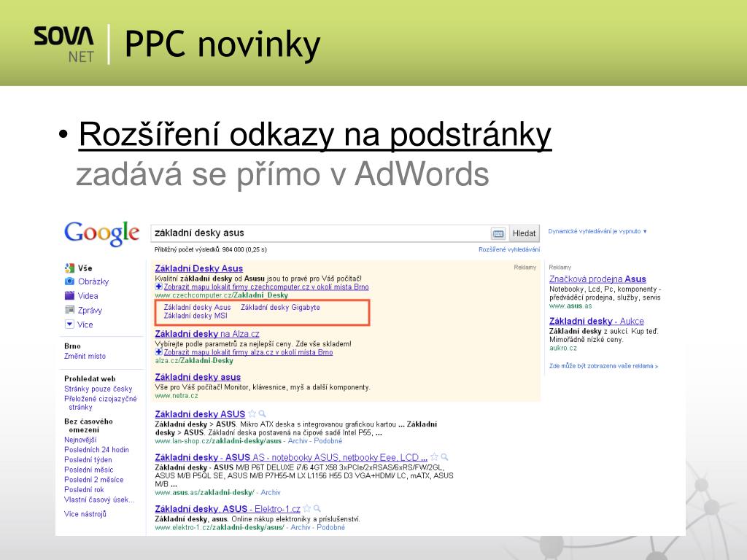Click Zde může být zobrazena vaše reklama
This screenshot has width=747, height=560.
603,366
